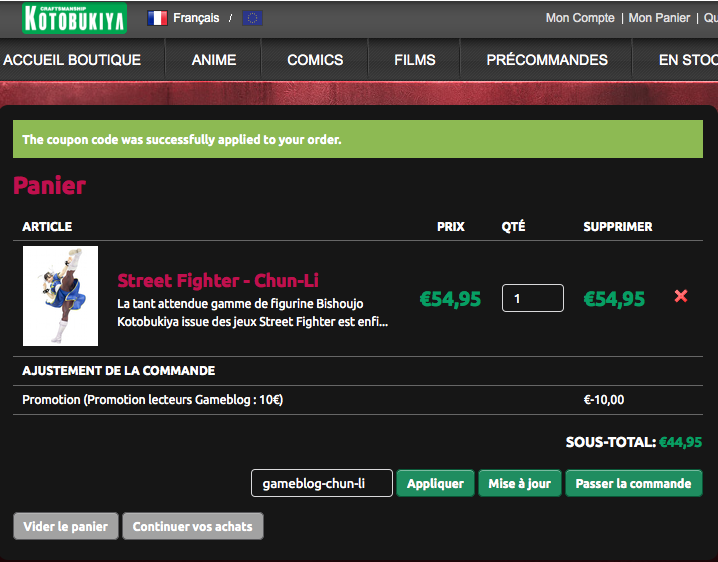
Task: Click the Appliquer button
Action: pyautogui.click(x=435, y=483)
